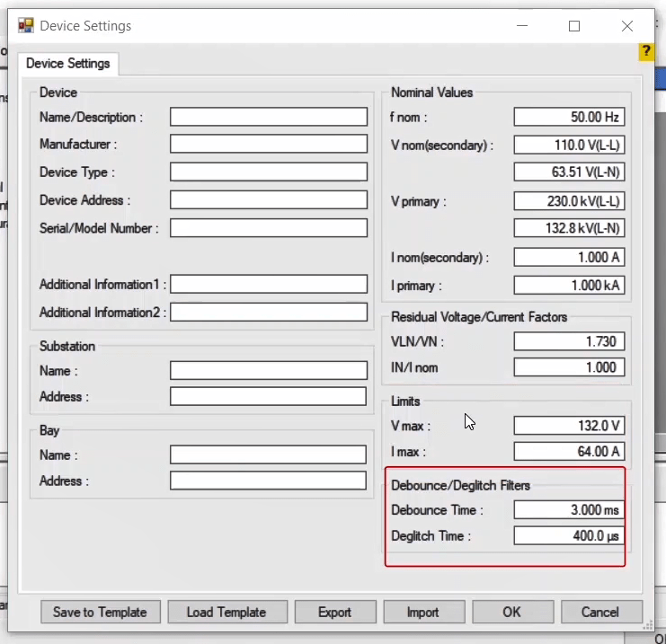Focus the Device Type input field
This screenshot has height=644, width=666.
point(269,172)
